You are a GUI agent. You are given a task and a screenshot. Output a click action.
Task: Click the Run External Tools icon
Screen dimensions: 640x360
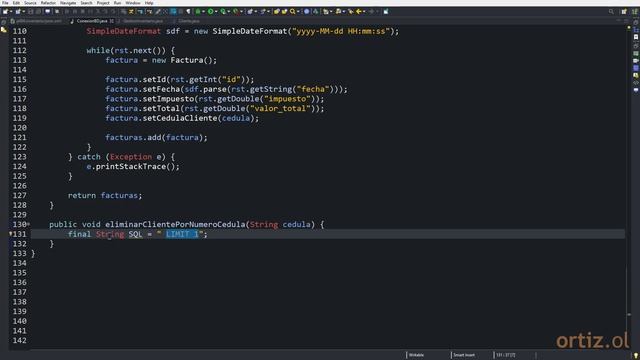click(x=236, y=11)
